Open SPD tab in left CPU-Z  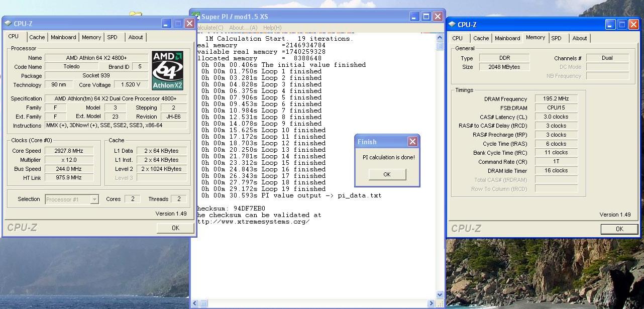tap(112, 37)
